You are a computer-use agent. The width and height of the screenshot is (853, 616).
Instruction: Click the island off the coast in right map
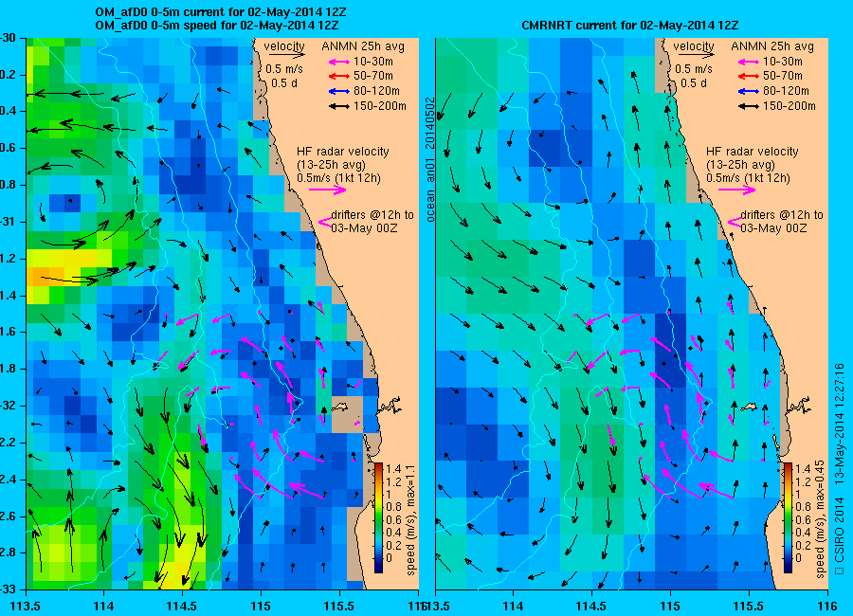coord(750,407)
